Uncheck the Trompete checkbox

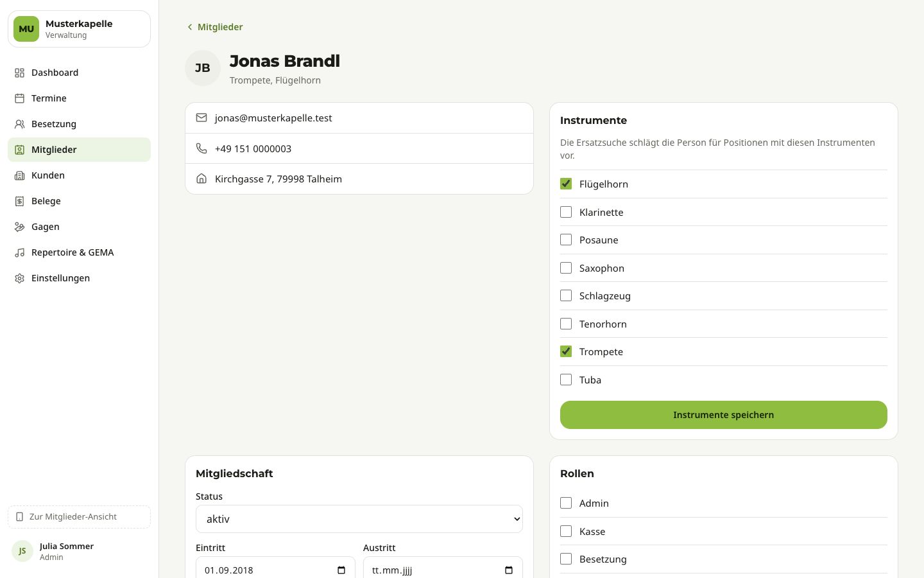click(x=566, y=351)
